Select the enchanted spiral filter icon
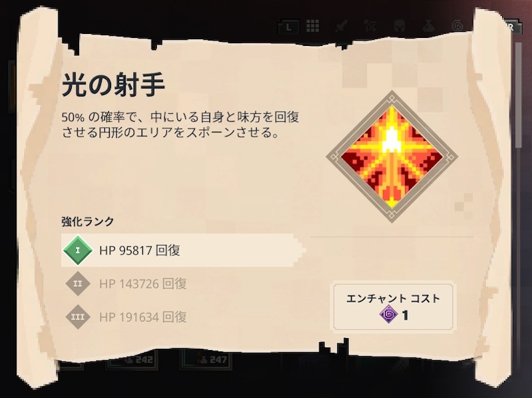The width and height of the screenshot is (532, 398). [x=458, y=26]
